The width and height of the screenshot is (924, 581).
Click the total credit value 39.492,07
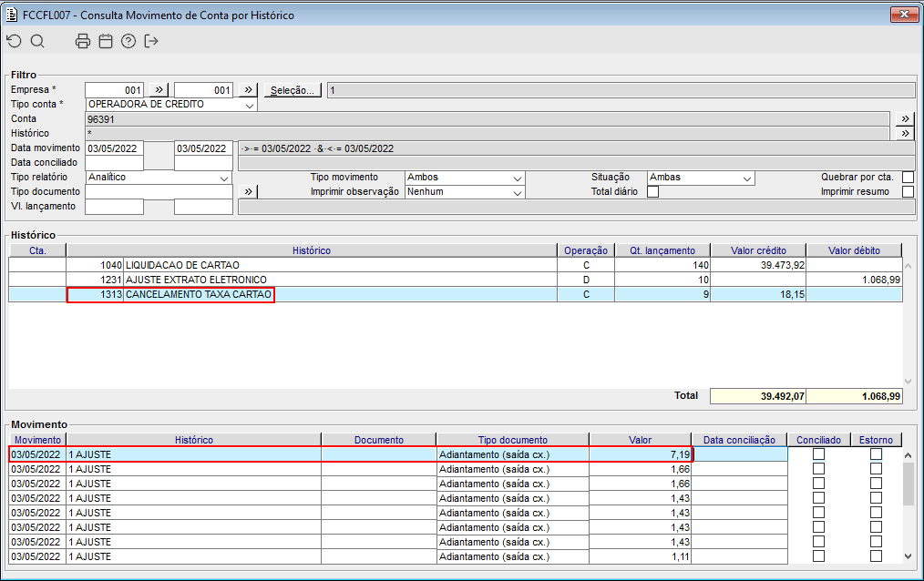tap(758, 396)
